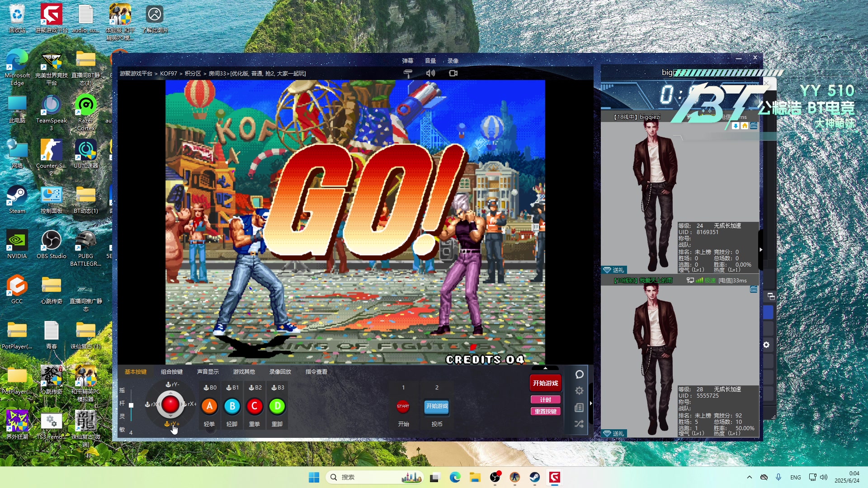Click the shuffle arrows icon
Screen dimensions: 868x488
[x=579, y=424]
